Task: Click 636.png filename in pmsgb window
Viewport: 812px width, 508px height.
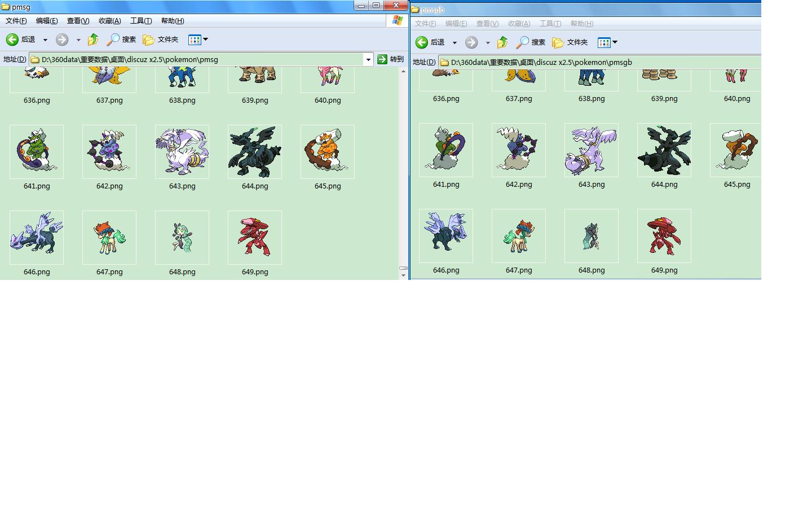Action: (446, 99)
